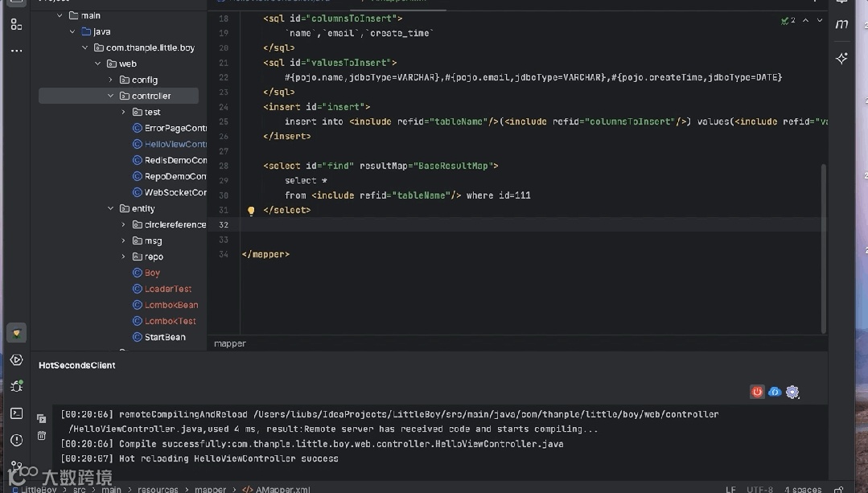Expand the repo package
Viewport: 868px width, 493px height.
[123, 257]
